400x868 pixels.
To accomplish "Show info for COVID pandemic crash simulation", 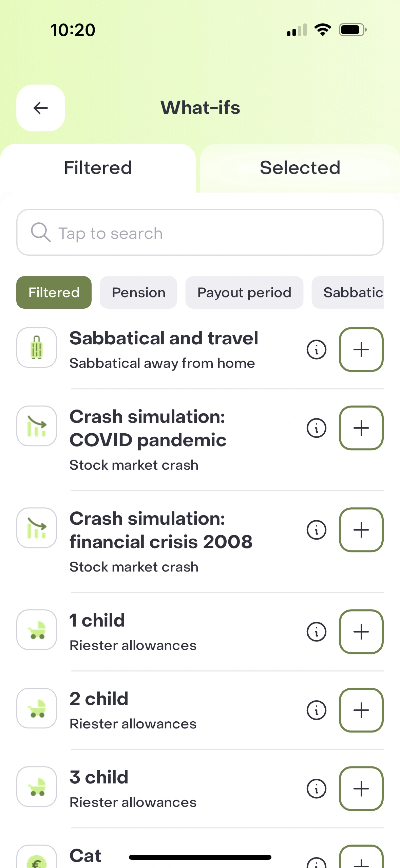I will pos(316,428).
